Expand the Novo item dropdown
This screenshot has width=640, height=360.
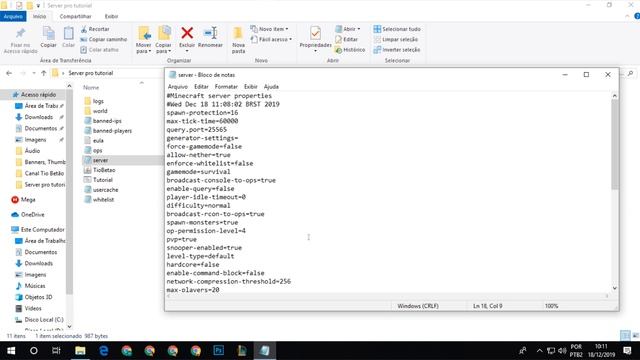(287, 29)
